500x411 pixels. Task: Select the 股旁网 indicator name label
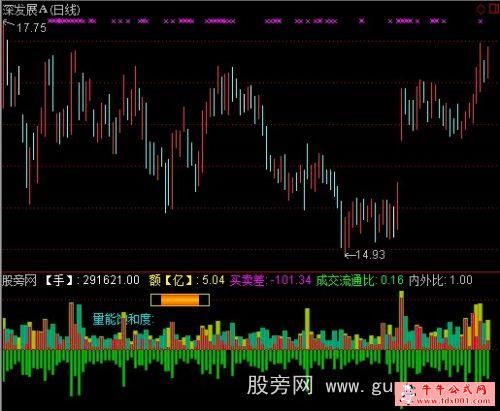point(19,280)
